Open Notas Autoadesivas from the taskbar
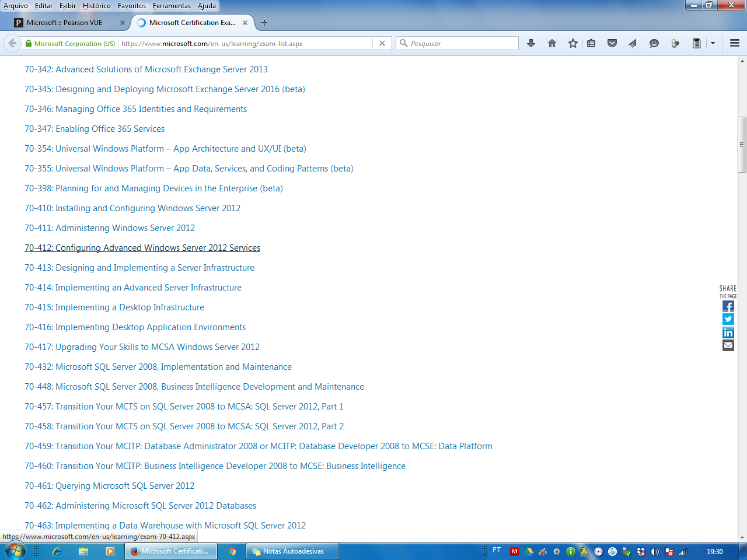This screenshot has height=560, width=747. tap(292, 551)
